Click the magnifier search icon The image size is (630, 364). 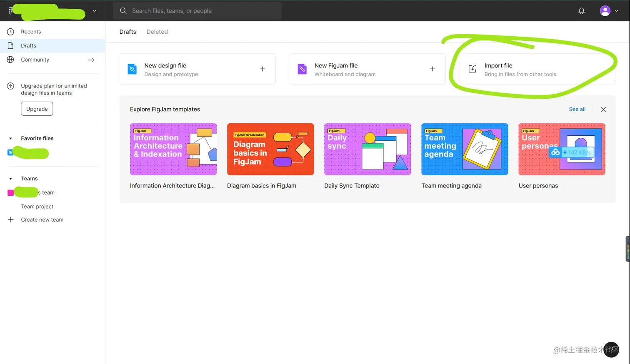(x=123, y=11)
